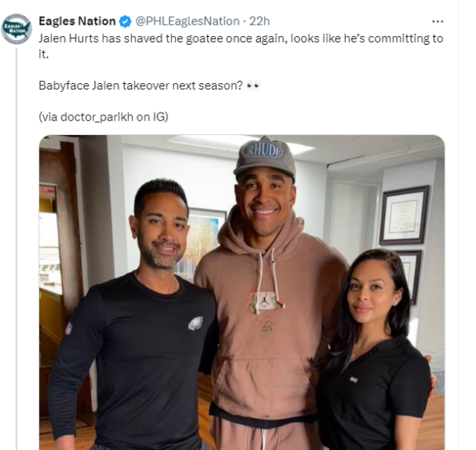This screenshot has height=450, width=476.
Task: Click the 22h timestamp
Action: coord(259,22)
